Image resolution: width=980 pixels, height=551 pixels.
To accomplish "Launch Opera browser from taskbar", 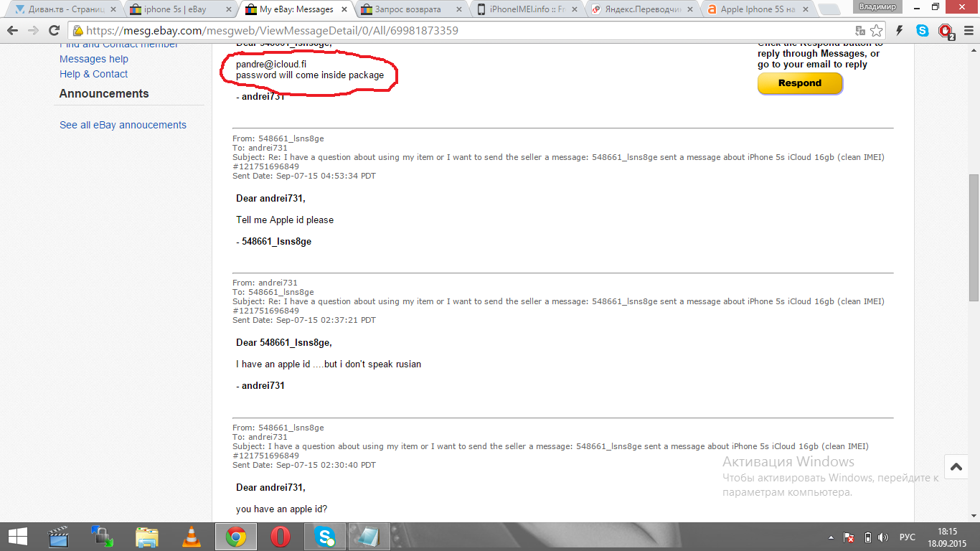I will [x=281, y=537].
